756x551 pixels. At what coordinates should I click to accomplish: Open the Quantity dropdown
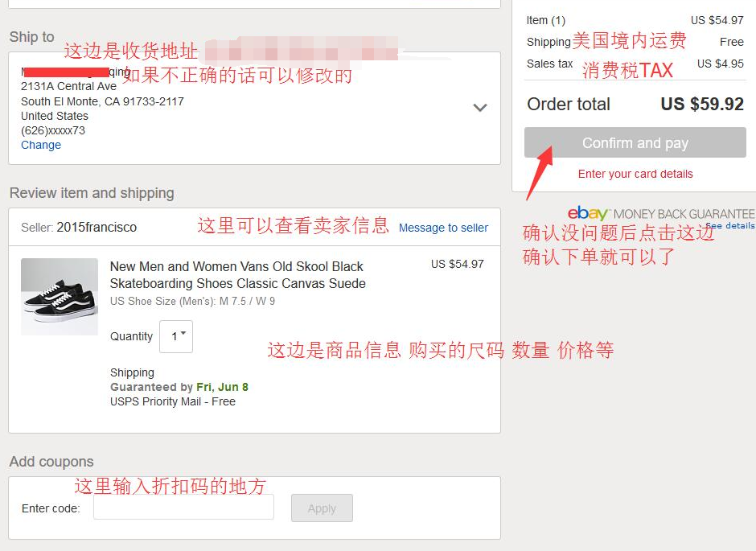click(x=176, y=336)
